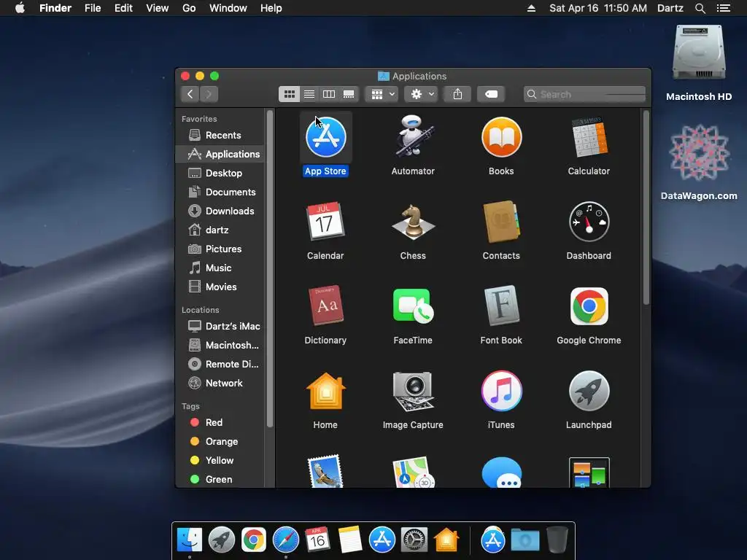Image resolution: width=747 pixels, height=560 pixels.
Task: Click the file list vertical scrollbar
Action: click(x=646, y=207)
